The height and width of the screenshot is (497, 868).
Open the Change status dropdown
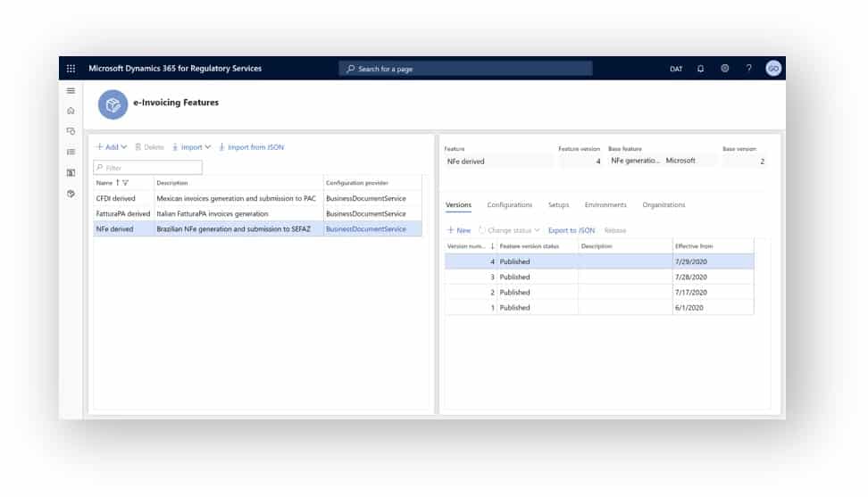(x=509, y=230)
